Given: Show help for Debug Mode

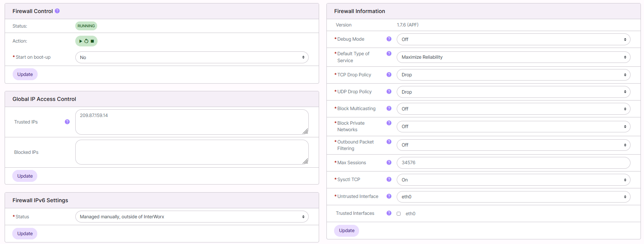Looking at the screenshot, I should 389,39.
